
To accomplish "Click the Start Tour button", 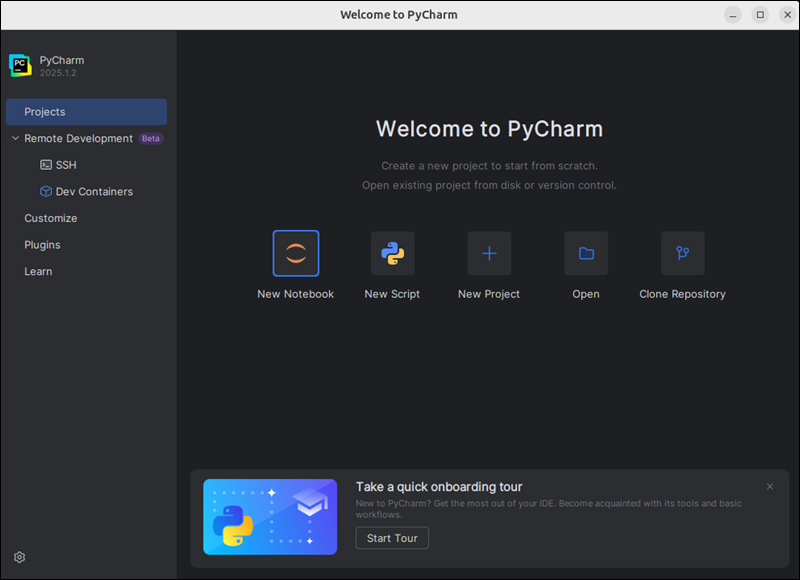I will [x=392, y=538].
